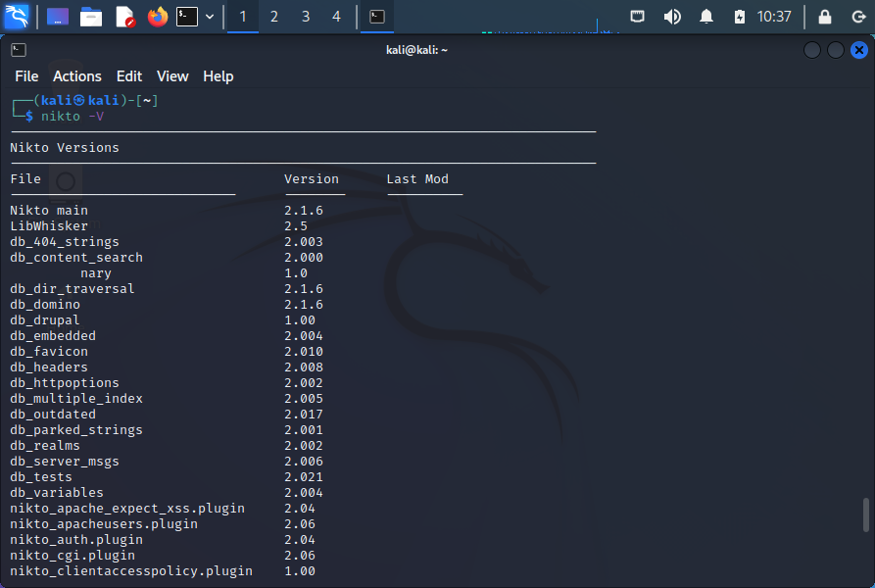Switch to workspace 1

tap(243, 17)
